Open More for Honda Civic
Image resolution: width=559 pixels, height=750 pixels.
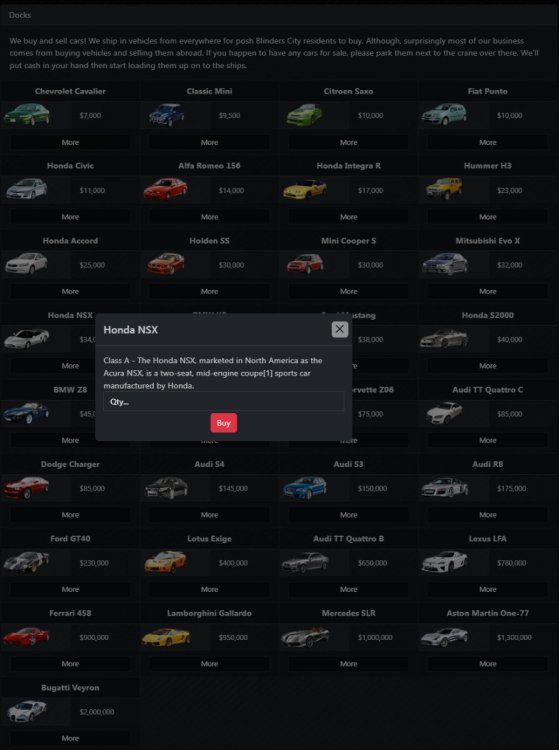point(70,217)
